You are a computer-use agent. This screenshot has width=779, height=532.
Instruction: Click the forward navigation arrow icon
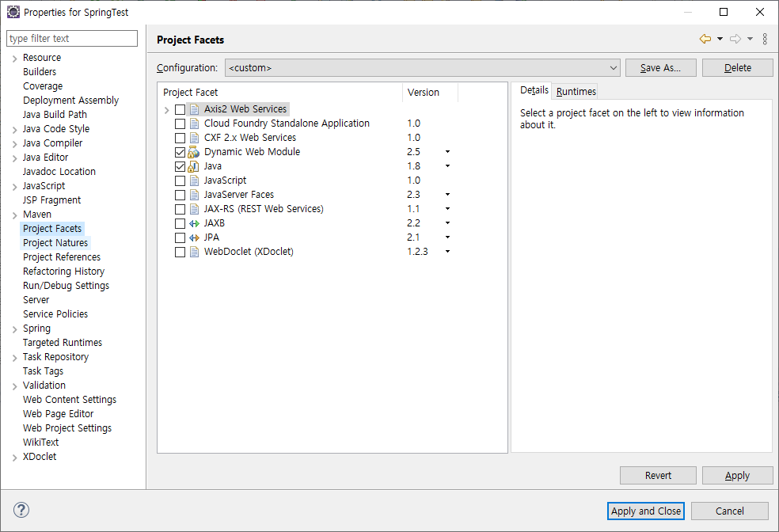[x=735, y=39]
